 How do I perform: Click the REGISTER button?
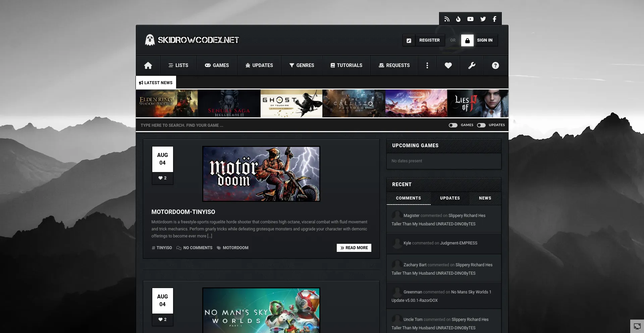point(424,40)
